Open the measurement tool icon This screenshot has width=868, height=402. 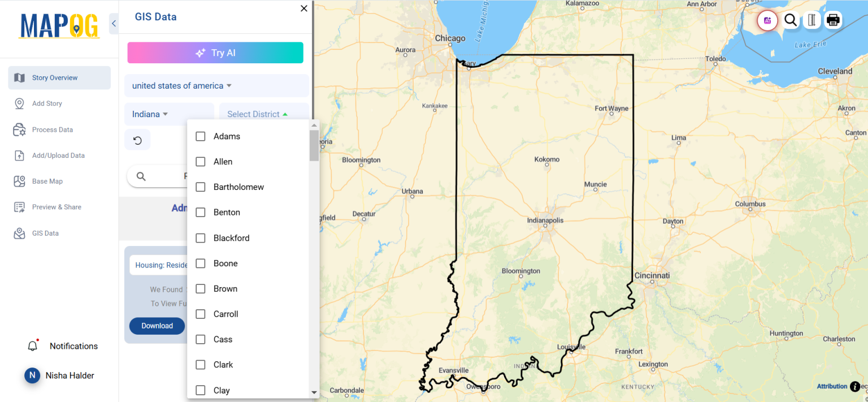point(811,20)
